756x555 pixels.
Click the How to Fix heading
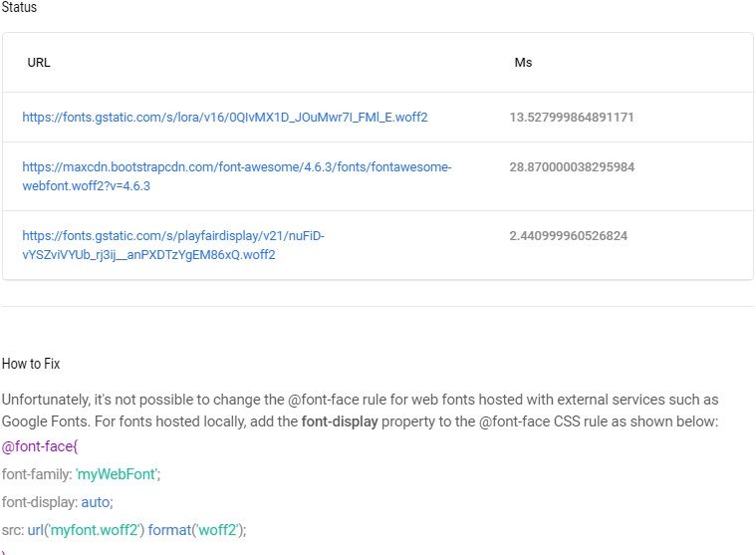tap(31, 364)
